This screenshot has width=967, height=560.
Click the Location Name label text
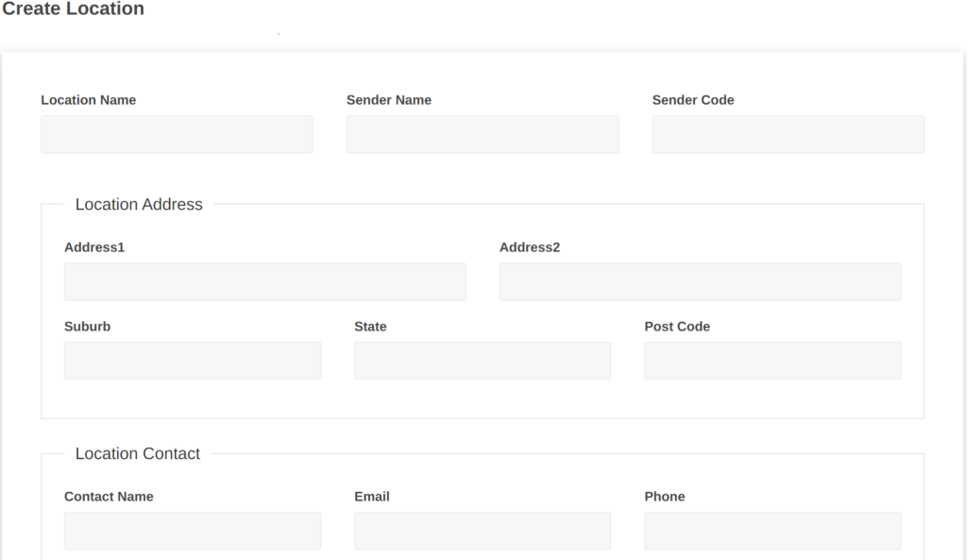(88, 100)
